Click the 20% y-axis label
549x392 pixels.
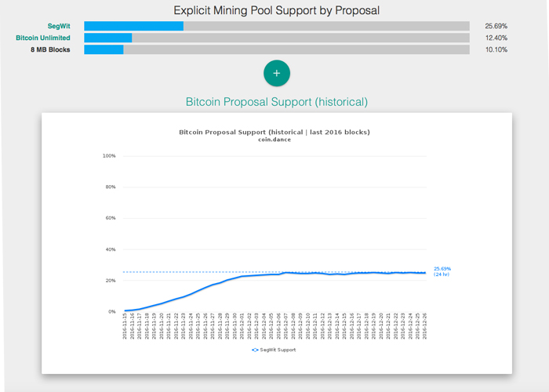tap(111, 281)
